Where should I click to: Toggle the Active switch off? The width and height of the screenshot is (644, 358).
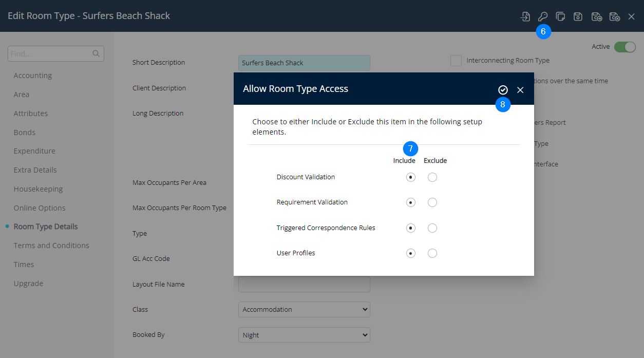(624, 47)
